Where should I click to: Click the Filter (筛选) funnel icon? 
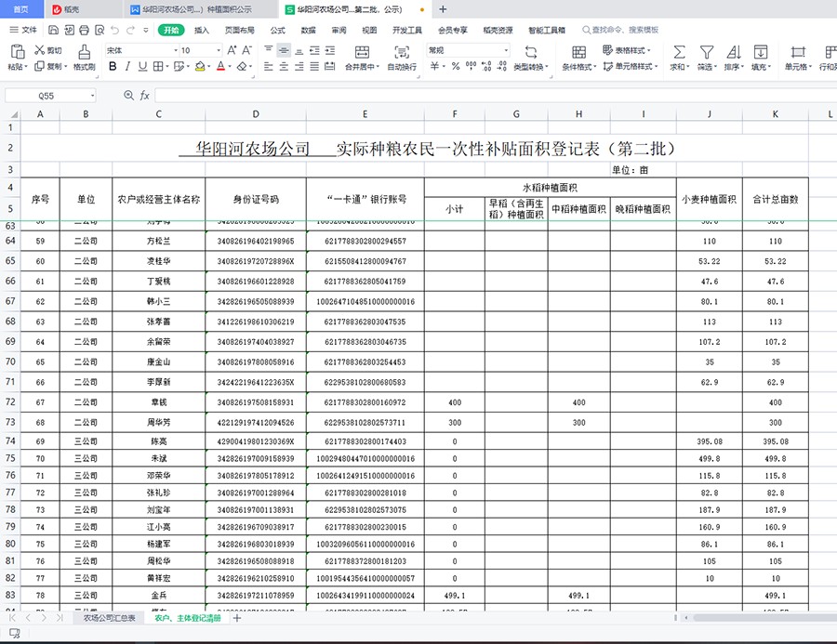706,52
